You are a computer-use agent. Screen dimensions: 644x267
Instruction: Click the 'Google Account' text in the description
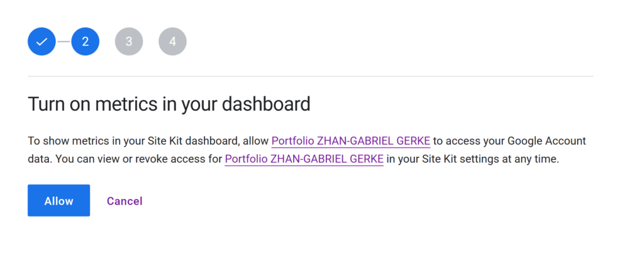pos(547,141)
